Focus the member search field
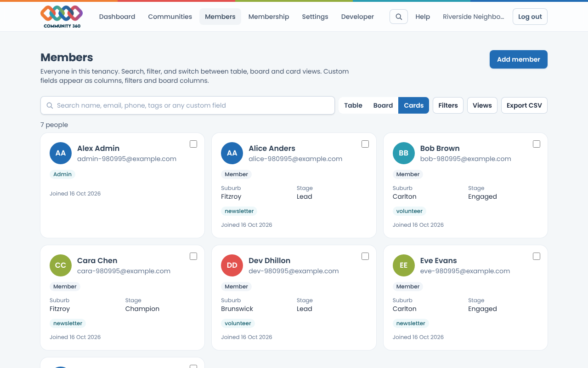Screen dimensions: 588x368 coord(187,105)
